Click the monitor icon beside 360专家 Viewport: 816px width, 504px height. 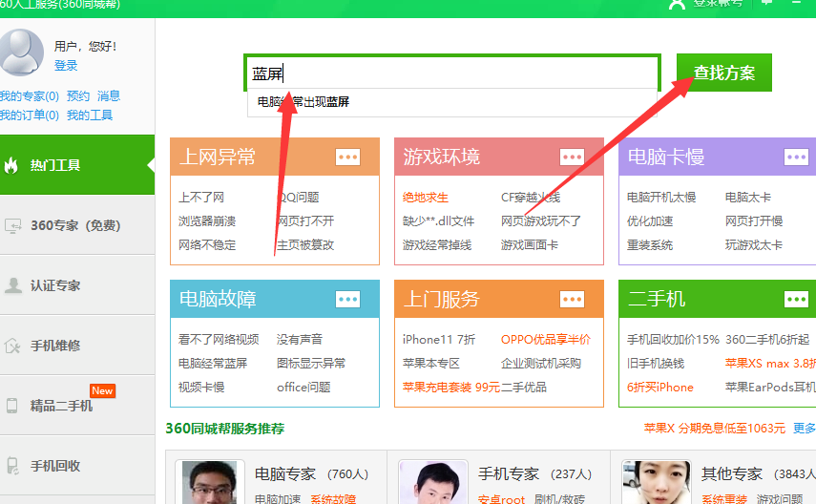(x=12, y=225)
